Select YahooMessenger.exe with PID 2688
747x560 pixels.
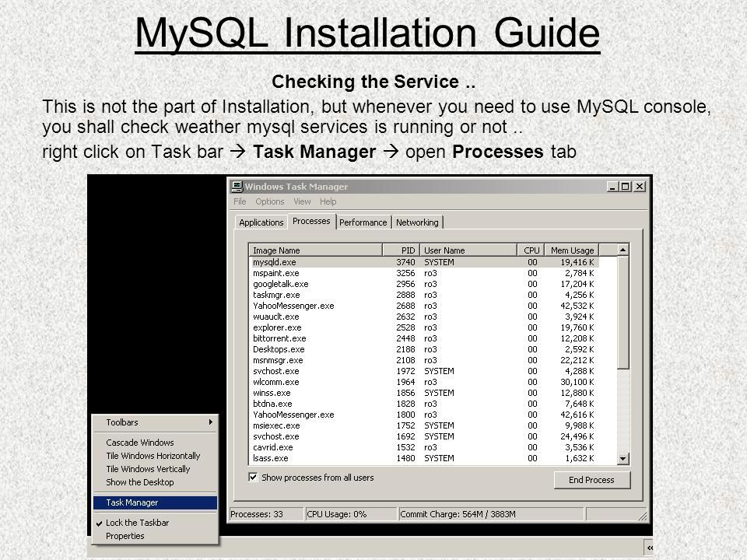(424, 306)
